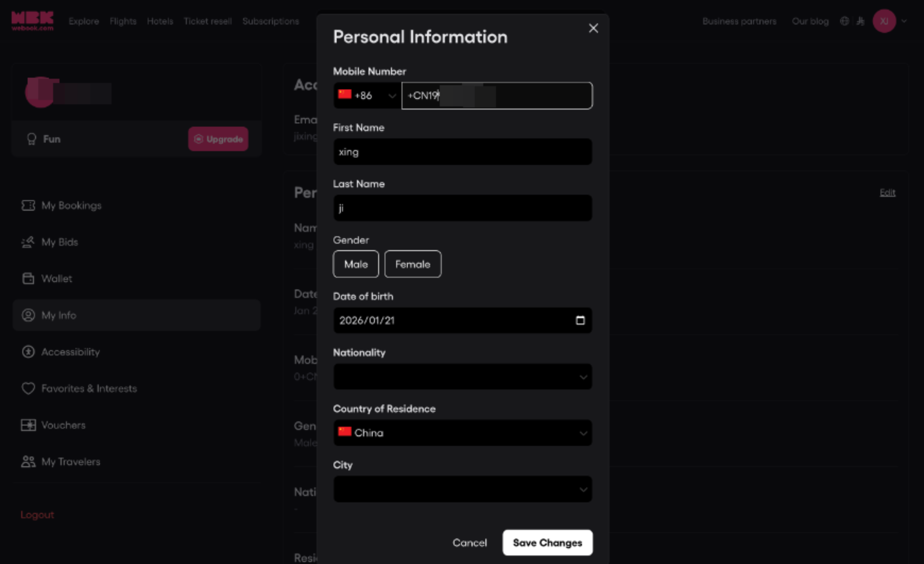Click the First Name input field
Viewport: 924px width, 564px height.
point(462,152)
